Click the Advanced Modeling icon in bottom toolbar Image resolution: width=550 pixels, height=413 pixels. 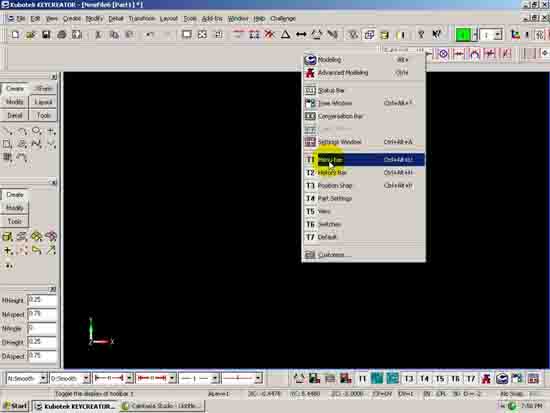click(x=486, y=379)
